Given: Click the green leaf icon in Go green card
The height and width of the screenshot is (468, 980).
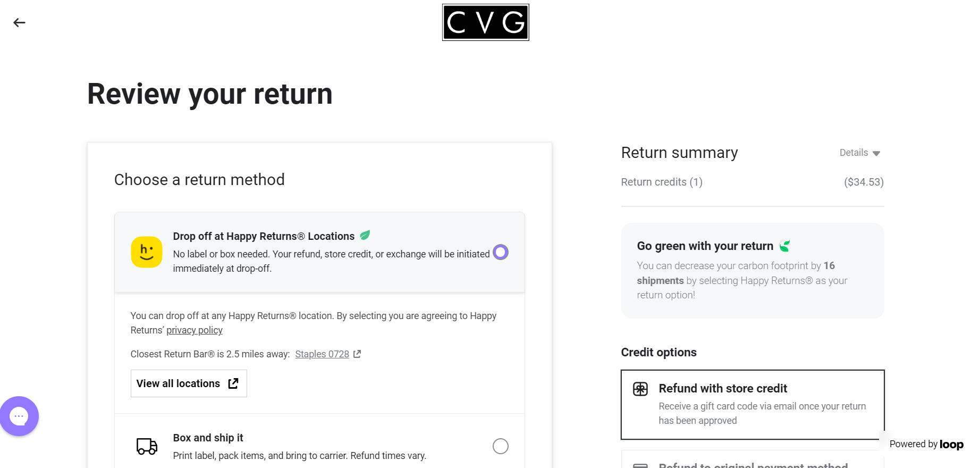Looking at the screenshot, I should [785, 246].
